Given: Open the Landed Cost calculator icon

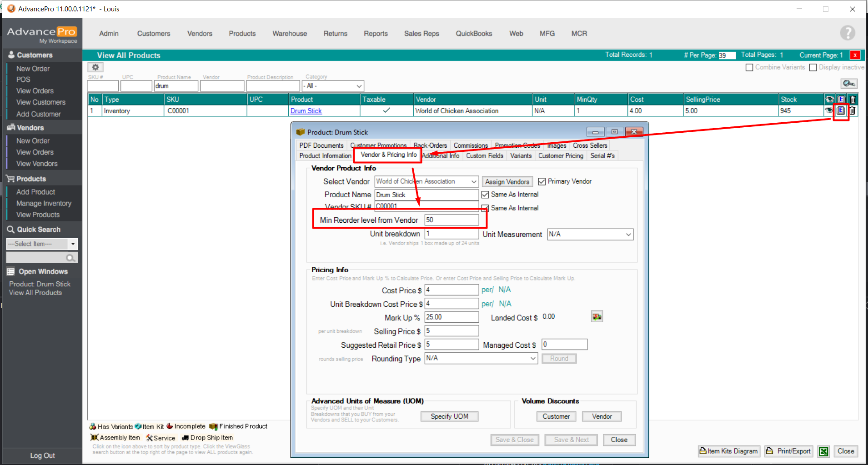Looking at the screenshot, I should 597,317.
